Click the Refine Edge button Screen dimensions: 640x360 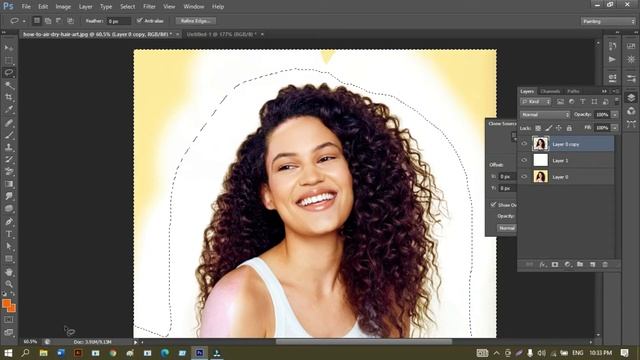(196, 21)
